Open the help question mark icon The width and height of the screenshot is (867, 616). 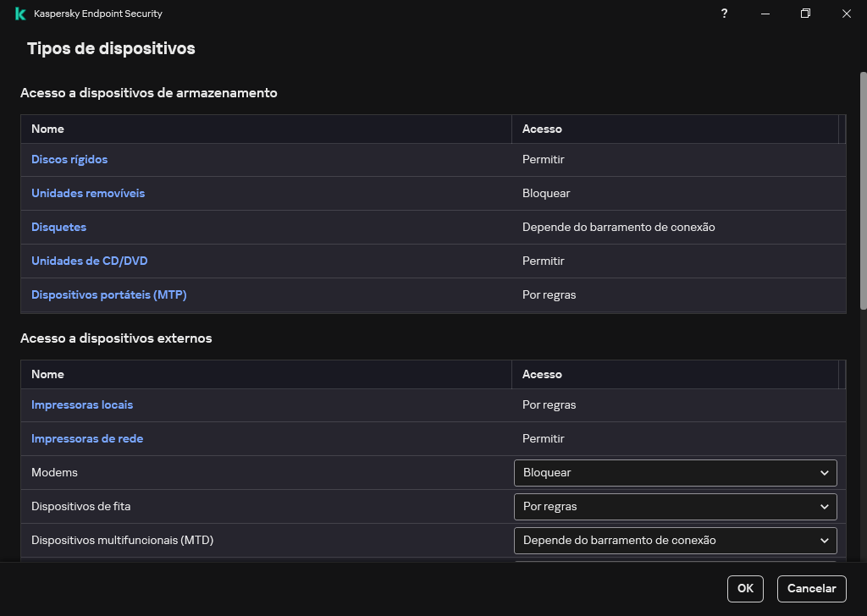(724, 14)
